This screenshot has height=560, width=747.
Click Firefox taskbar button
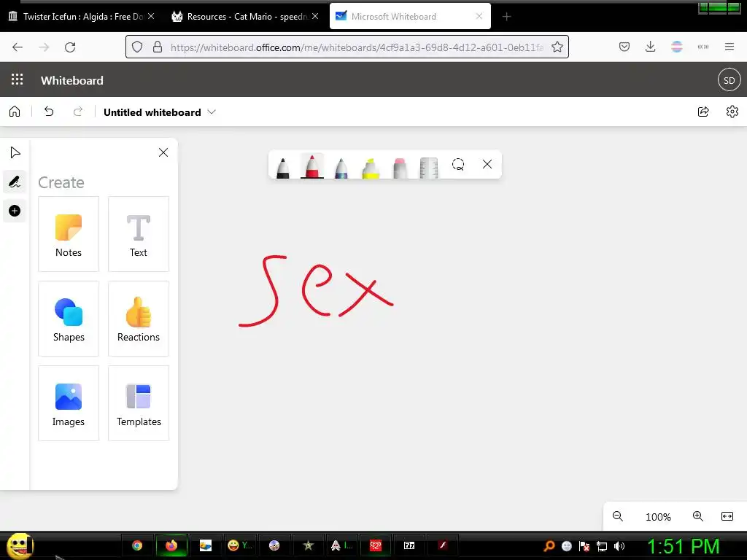point(171,545)
